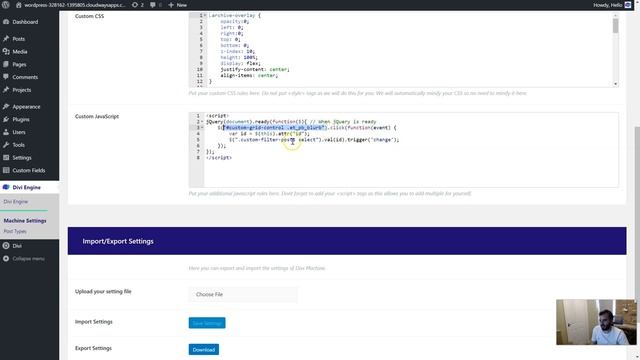Open the user avatar next to Howdy
Image resolution: width=640 pixels, height=360 pixels.
coord(628,5)
